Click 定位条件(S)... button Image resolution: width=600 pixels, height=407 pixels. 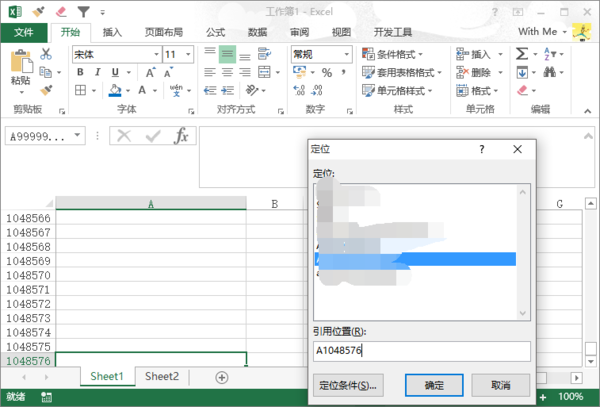tap(348, 385)
